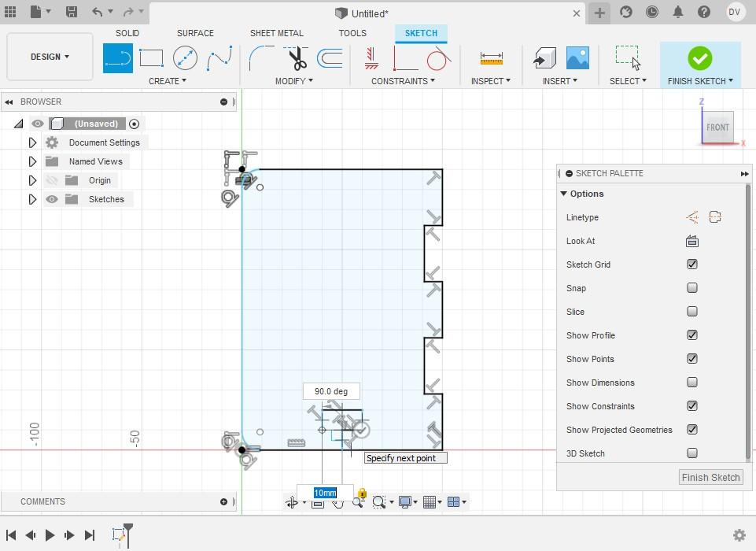Click the green Finish Sketch checkmark
The width and height of the screenshot is (756, 551).
pos(700,58)
